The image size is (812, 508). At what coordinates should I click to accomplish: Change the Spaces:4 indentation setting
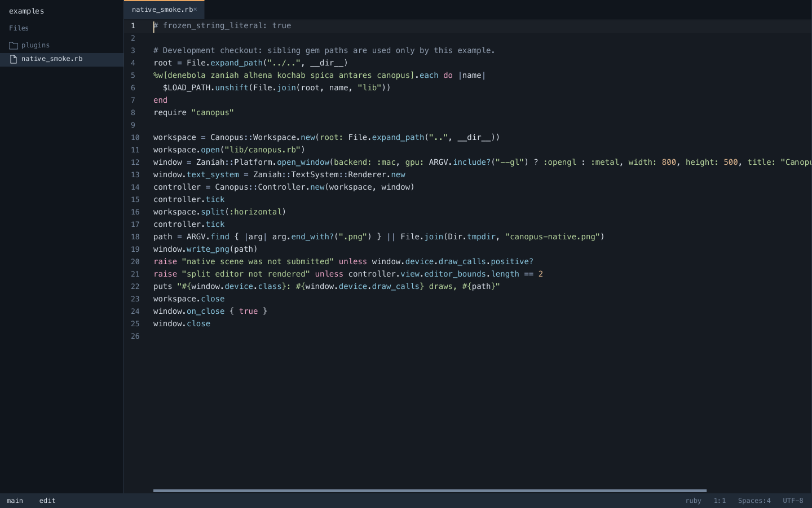tap(754, 501)
